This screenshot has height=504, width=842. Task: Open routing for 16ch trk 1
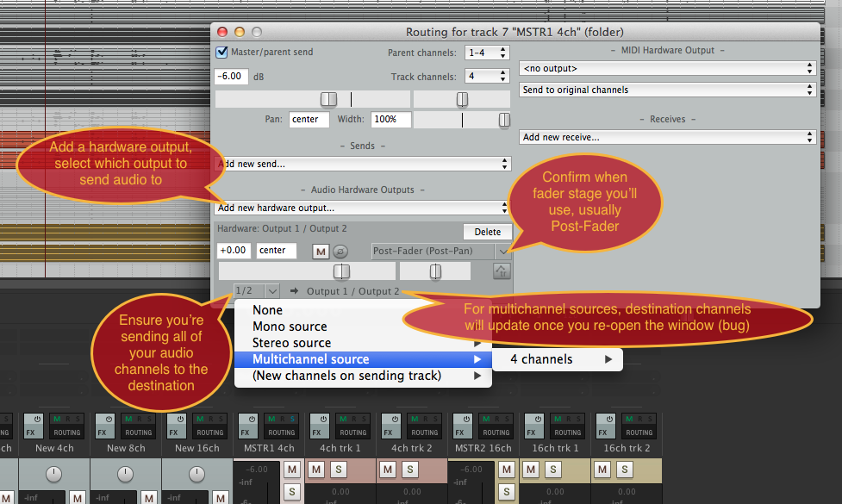click(x=568, y=432)
